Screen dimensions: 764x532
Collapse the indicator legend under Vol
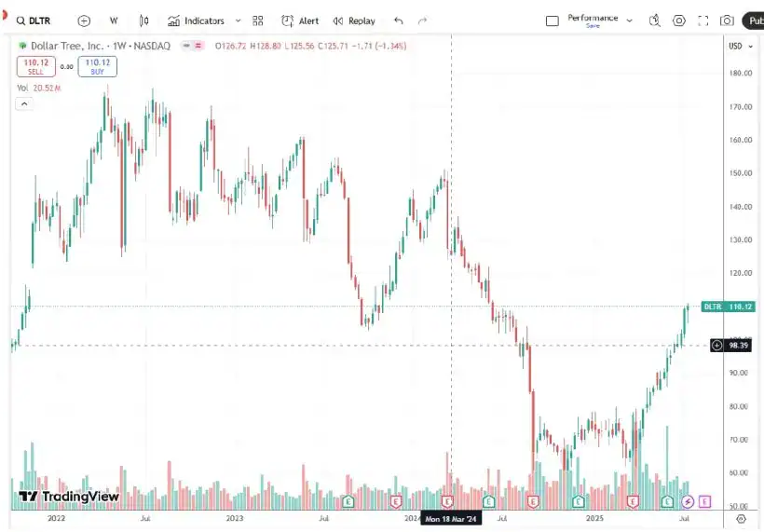tap(25, 103)
